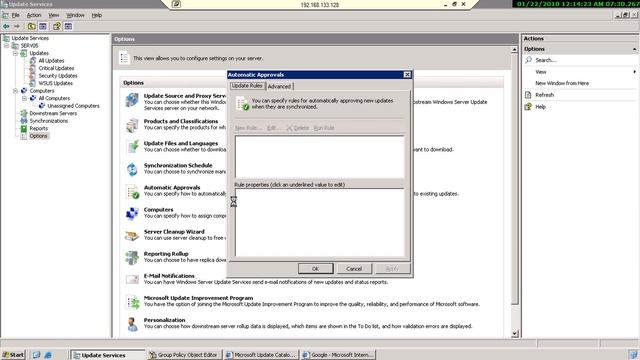
Task: Select Downstream Servers in the tree
Action: coord(53,113)
